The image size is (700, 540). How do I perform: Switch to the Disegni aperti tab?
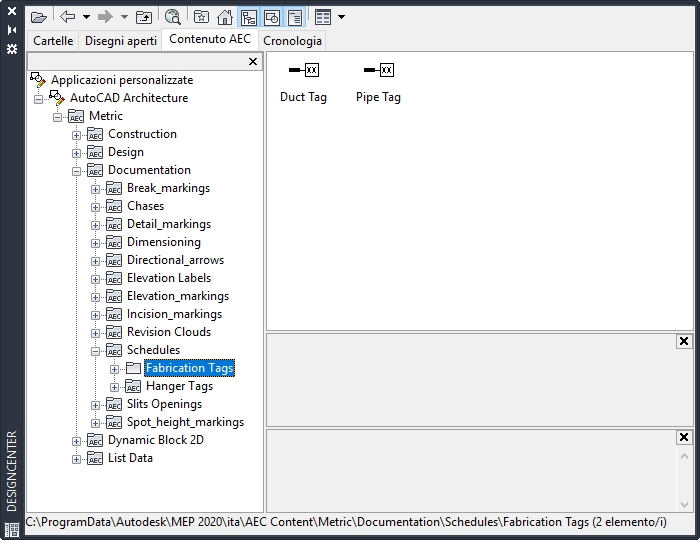click(x=121, y=41)
